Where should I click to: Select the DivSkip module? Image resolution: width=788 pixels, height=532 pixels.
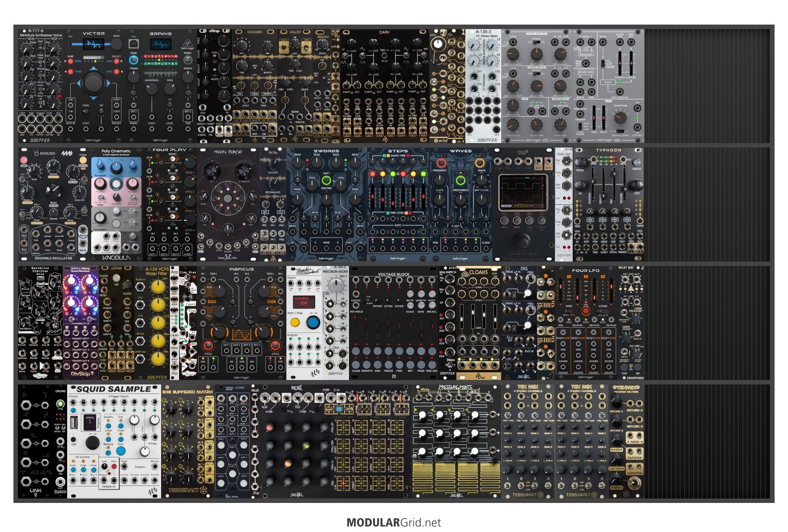click(x=81, y=323)
